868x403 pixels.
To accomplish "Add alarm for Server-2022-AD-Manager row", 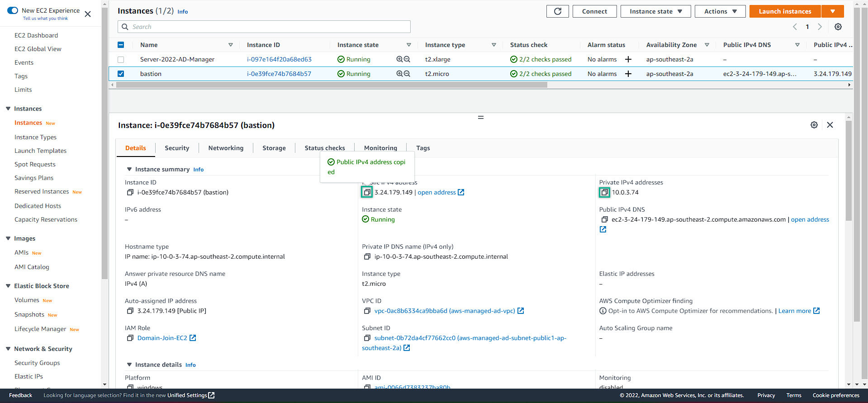I will tap(628, 59).
